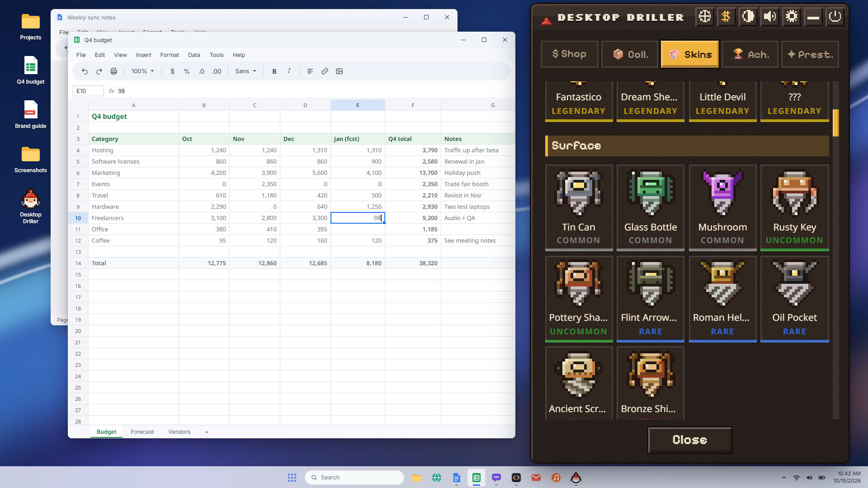Open the Prest. prestige tab
868x488 pixels.
pos(810,54)
